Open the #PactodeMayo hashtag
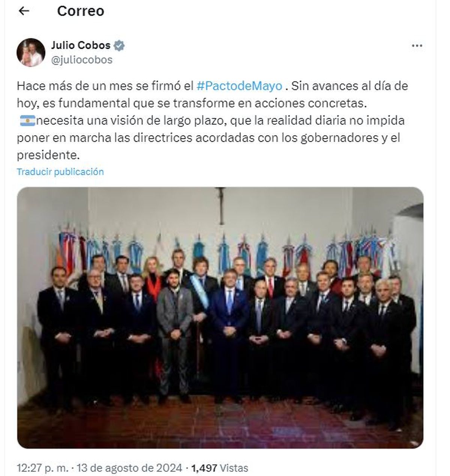Screen dimensions: 450x476 pyautogui.click(x=239, y=86)
